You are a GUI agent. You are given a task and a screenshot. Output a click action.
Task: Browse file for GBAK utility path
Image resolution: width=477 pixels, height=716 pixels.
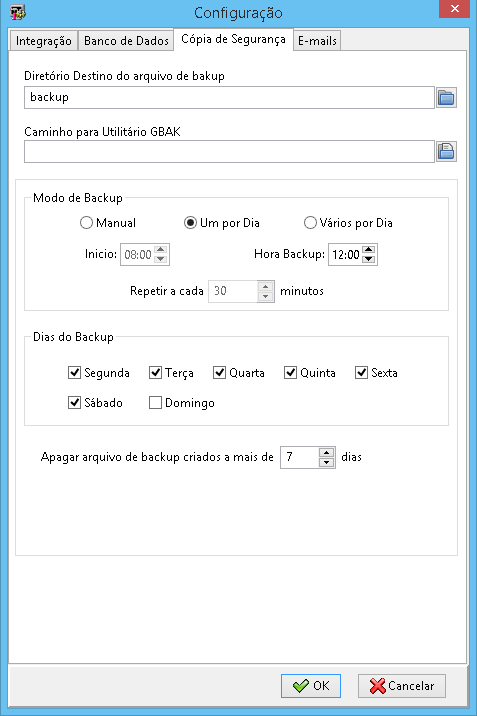point(446,152)
